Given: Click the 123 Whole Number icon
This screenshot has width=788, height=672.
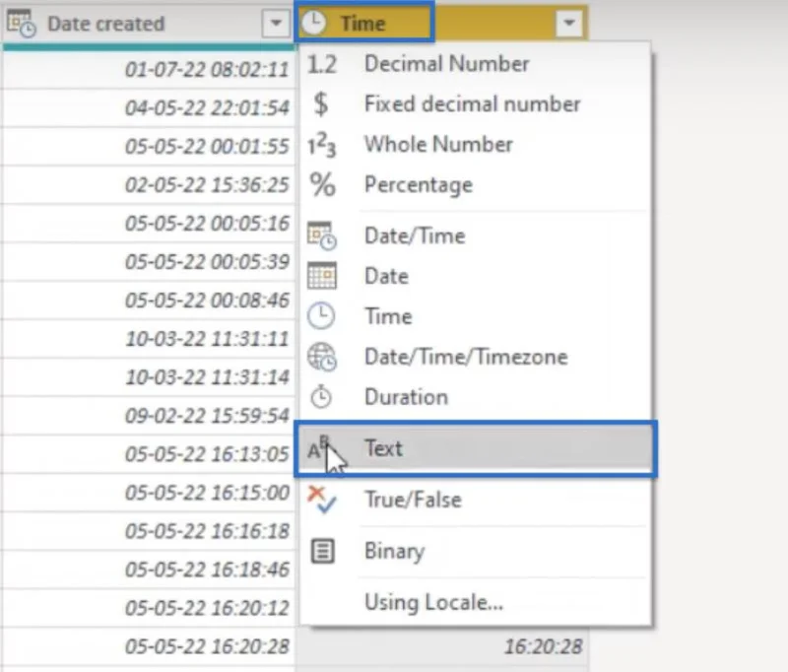Looking at the screenshot, I should point(322,145).
